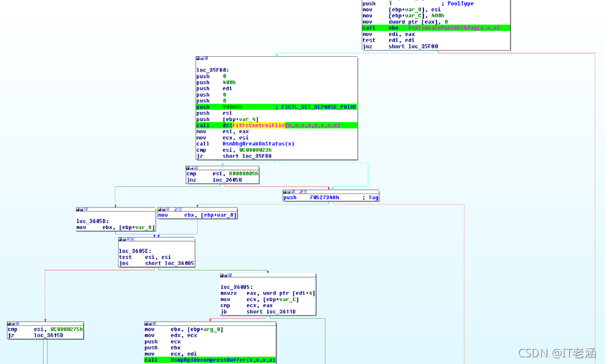Click the loc_35F80 label
The width and height of the screenshot is (605, 364).
click(x=212, y=70)
